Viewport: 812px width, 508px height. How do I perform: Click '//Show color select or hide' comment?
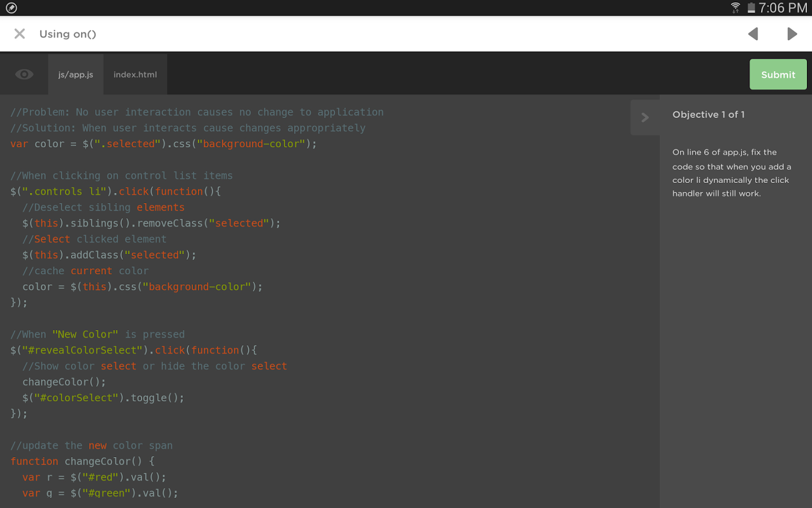pyautogui.click(x=155, y=366)
